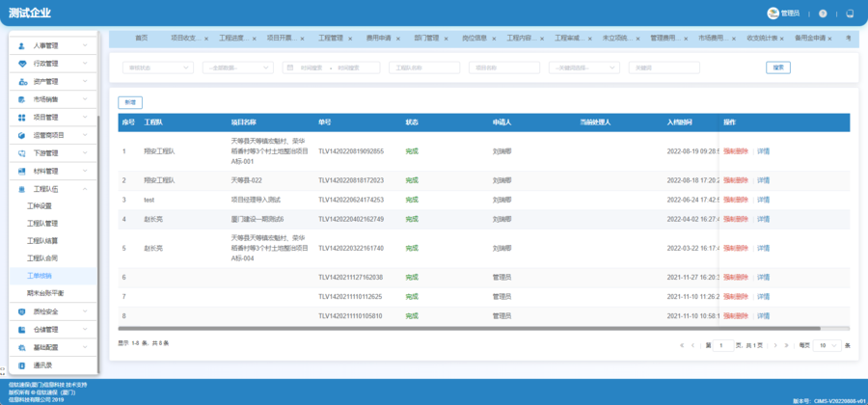Click the 新增 add button
868x405 pixels.
tap(130, 102)
